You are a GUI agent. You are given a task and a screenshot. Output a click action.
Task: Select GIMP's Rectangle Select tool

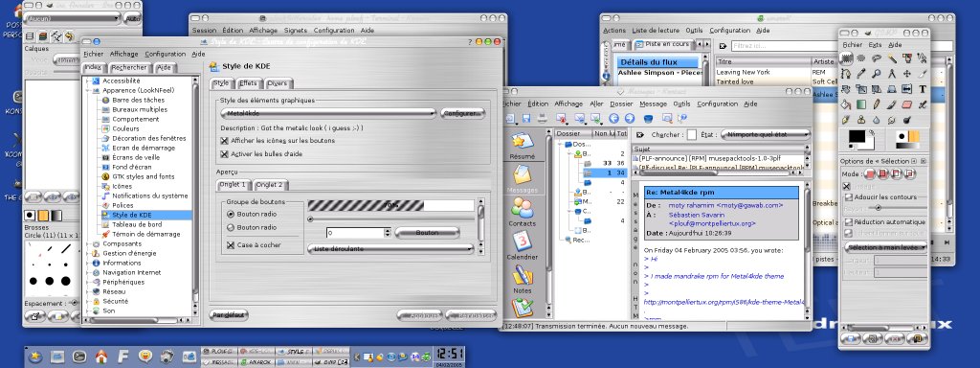[x=847, y=58]
